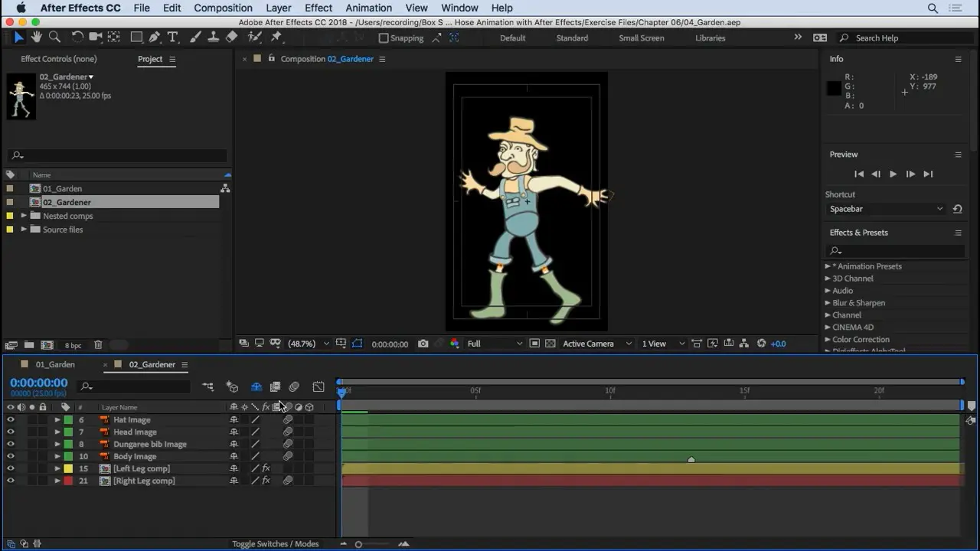Expand the Body Image layer properties
This screenshot has height=551, width=980.
click(57, 456)
